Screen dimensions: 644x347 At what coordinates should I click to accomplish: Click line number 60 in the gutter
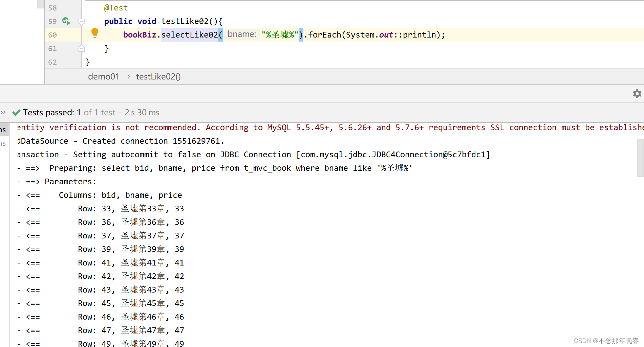pos(52,35)
